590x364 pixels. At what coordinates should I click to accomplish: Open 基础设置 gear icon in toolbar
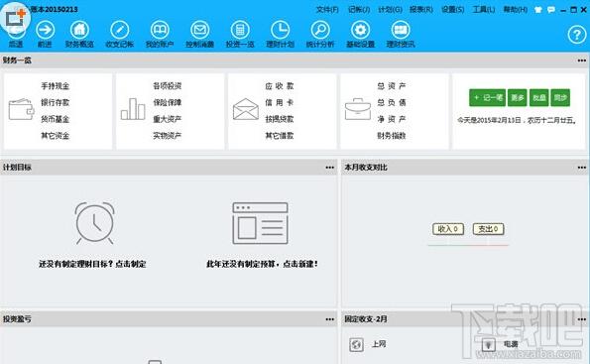click(x=361, y=30)
